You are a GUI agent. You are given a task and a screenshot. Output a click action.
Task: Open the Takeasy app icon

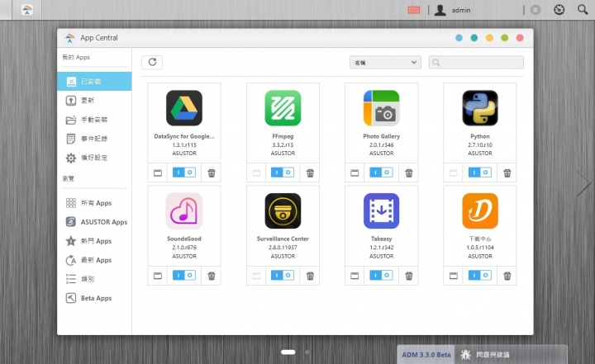[x=381, y=210]
